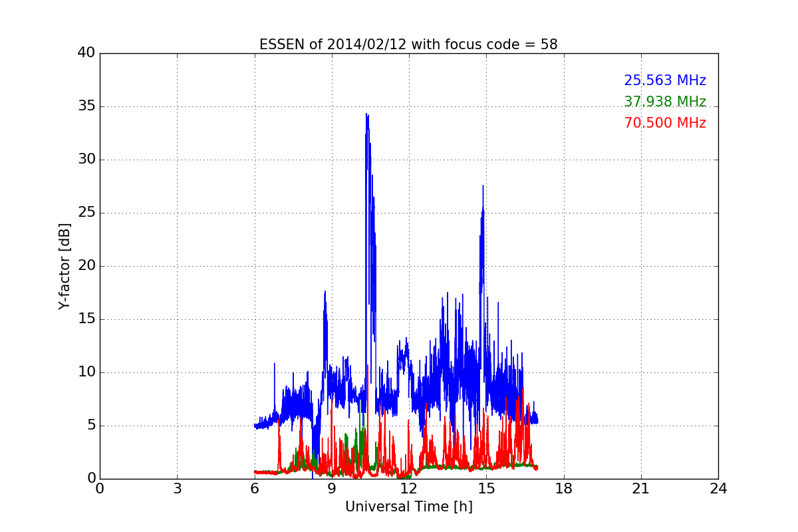The width and height of the screenshot is (798, 532).
Task: Click the plot title 'ESSEN of 2014/02/12 with focus code = 58'
Action: point(408,45)
